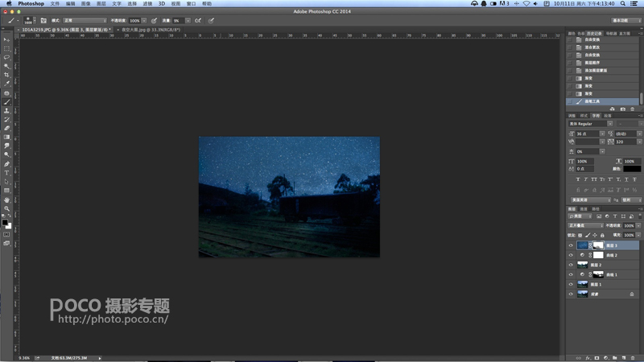Screen dimensions: 644x362
Task: Open workspace switcher 基本功能 dropdown
Action: (x=626, y=21)
